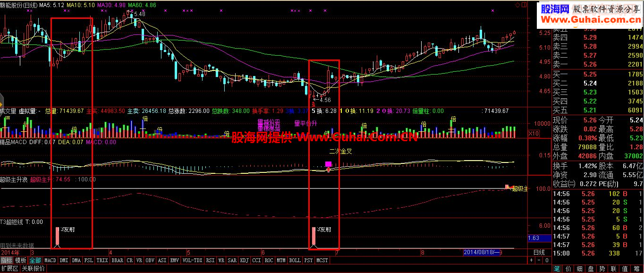
Task: Switch to the FSL indicator tab
Action: (x=89, y=260)
